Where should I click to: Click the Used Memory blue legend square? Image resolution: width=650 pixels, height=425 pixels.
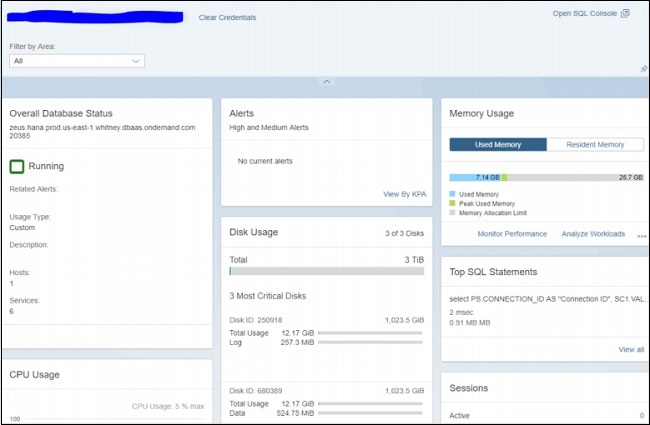click(453, 194)
